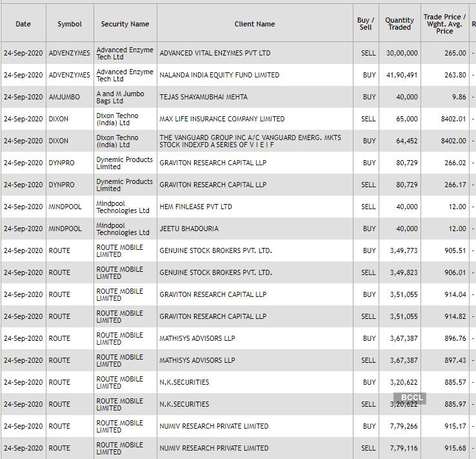Click the 8402.01 trade price value
This screenshot has height=459, width=476.
click(453, 119)
